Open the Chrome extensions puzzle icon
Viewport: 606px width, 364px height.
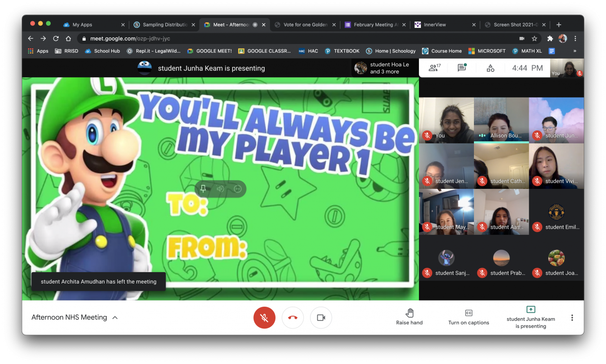coord(550,38)
